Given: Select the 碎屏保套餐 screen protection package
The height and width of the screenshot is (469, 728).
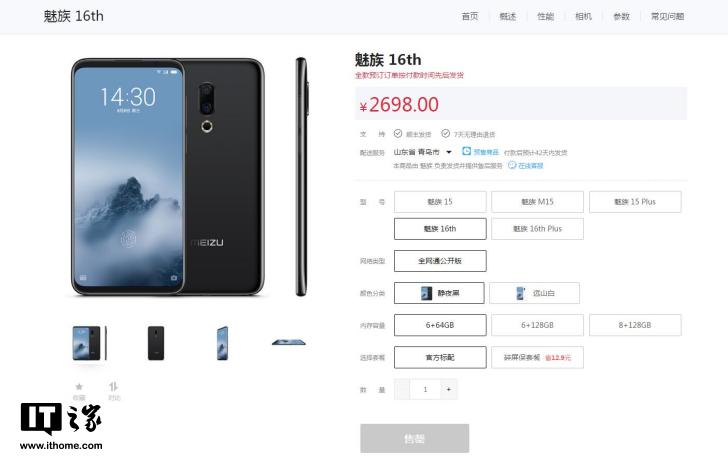Looking at the screenshot, I should [537, 358].
